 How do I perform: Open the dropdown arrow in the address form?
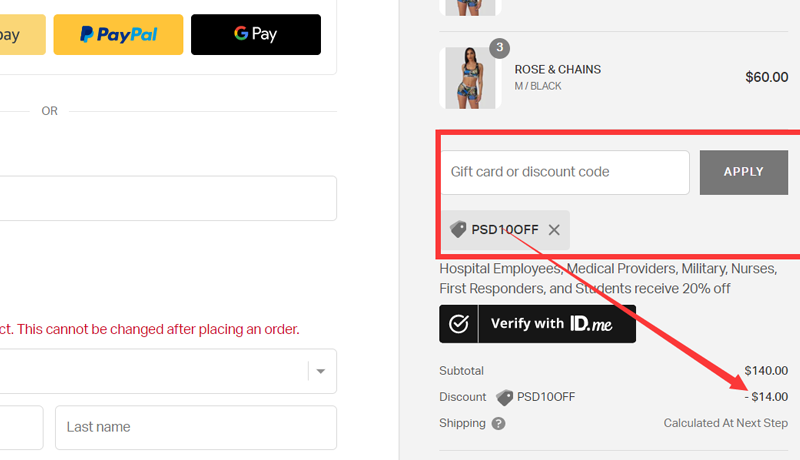click(x=320, y=372)
